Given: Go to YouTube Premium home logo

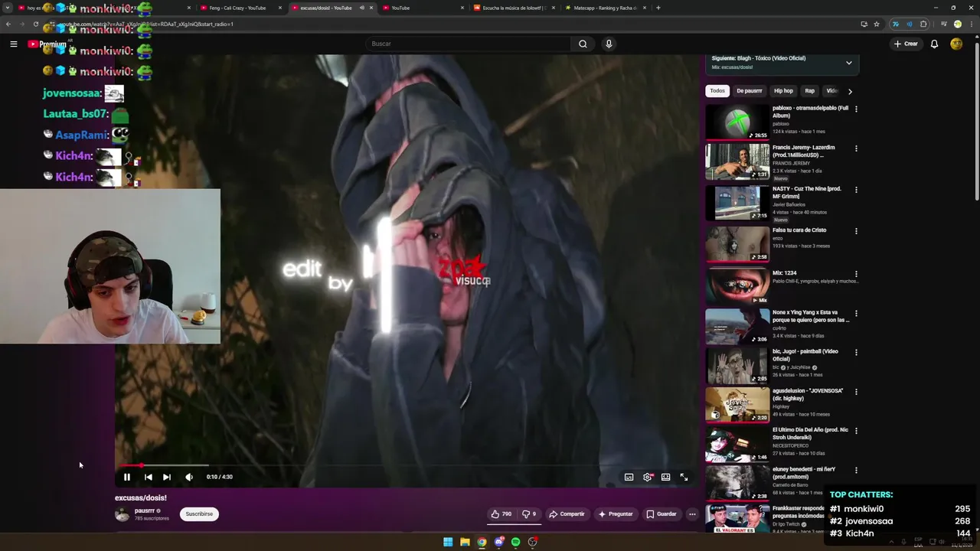Looking at the screenshot, I should (x=47, y=44).
